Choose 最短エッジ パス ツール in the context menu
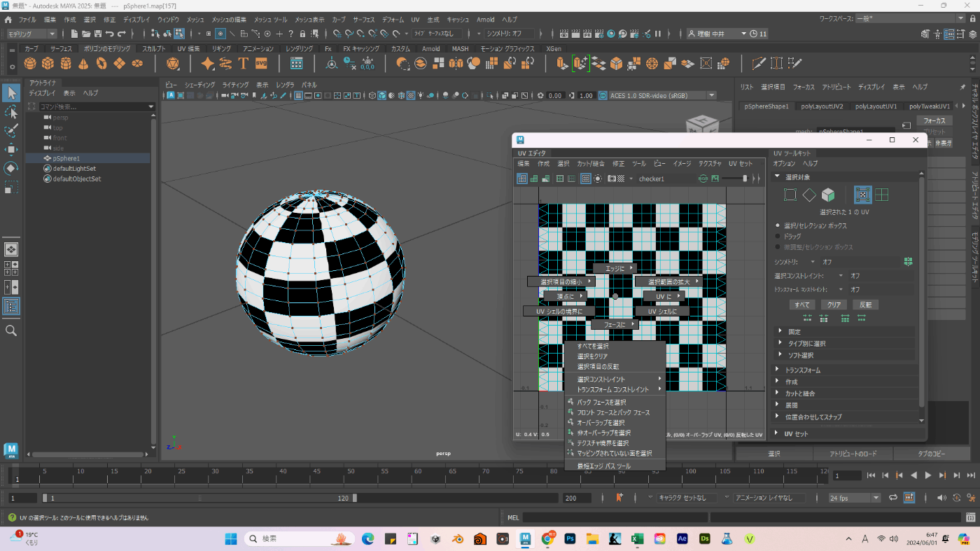Image resolution: width=980 pixels, height=551 pixels. (x=603, y=466)
